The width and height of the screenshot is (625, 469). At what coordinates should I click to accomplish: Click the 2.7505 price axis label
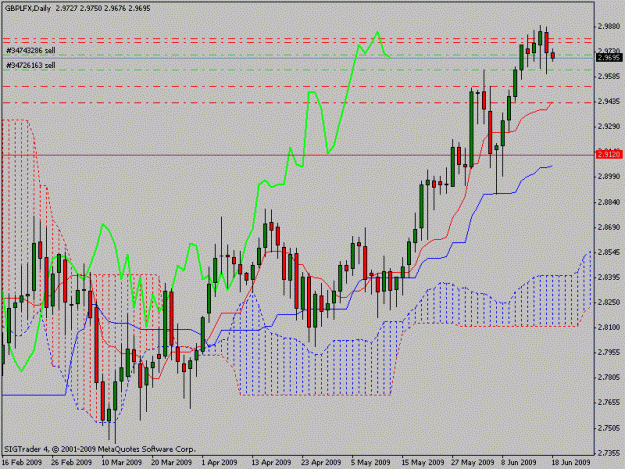(609, 428)
